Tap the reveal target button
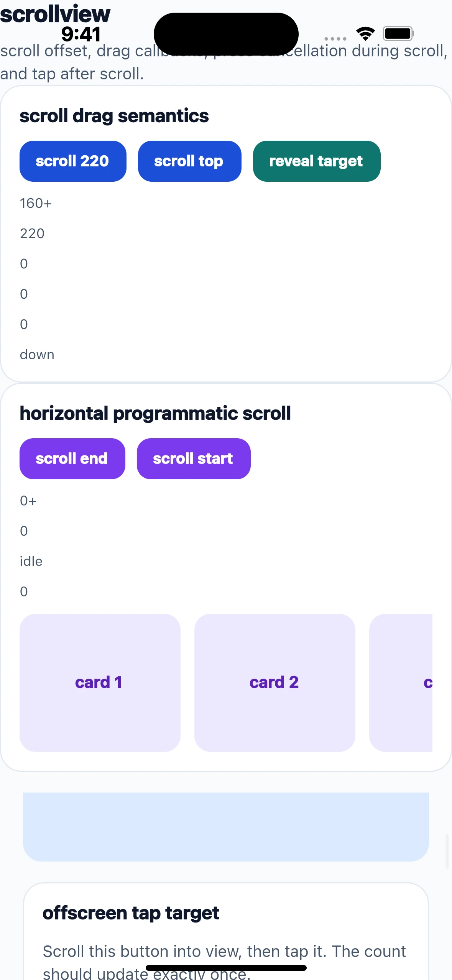The height and width of the screenshot is (980, 452). pyautogui.click(x=317, y=161)
